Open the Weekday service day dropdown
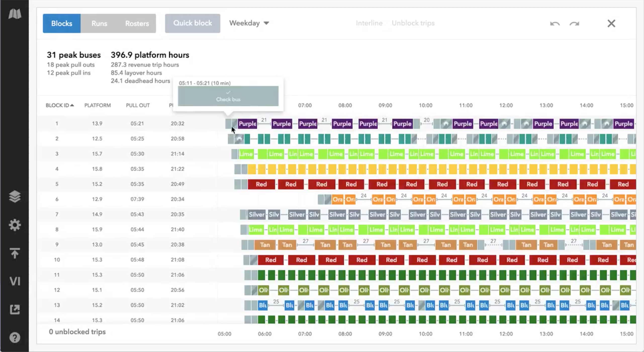644x352 pixels. pos(249,23)
